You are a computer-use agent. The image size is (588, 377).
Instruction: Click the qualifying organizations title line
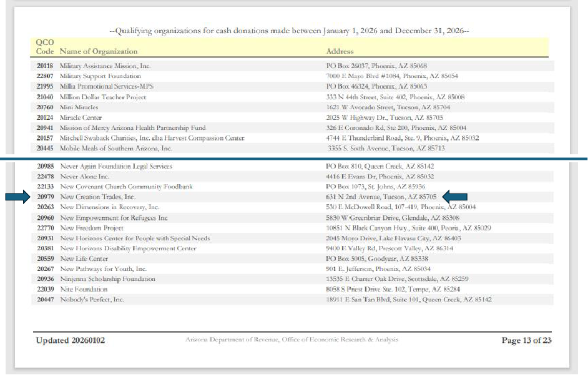click(289, 31)
